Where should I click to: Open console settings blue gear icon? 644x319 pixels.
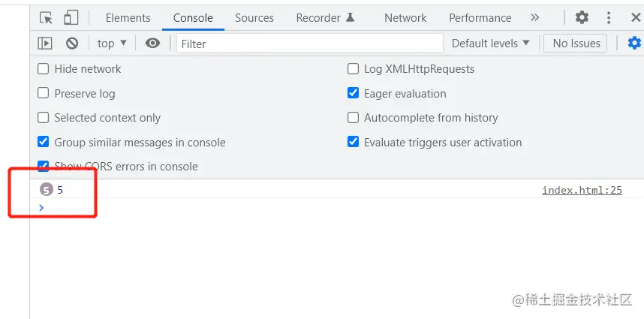(634, 44)
